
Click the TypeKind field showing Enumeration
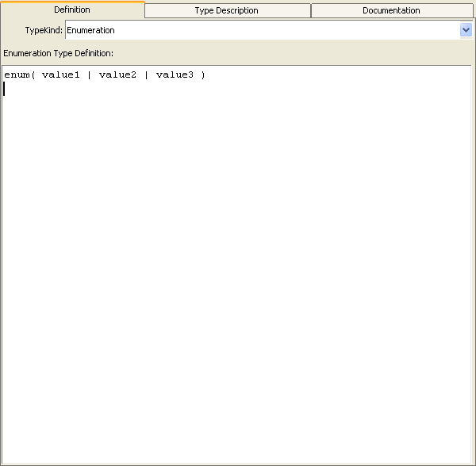click(x=262, y=30)
